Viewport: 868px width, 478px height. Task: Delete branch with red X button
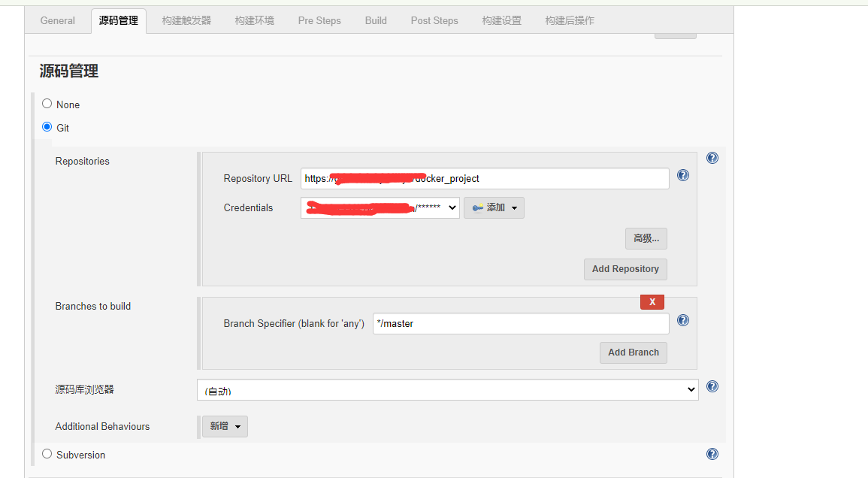click(x=652, y=302)
